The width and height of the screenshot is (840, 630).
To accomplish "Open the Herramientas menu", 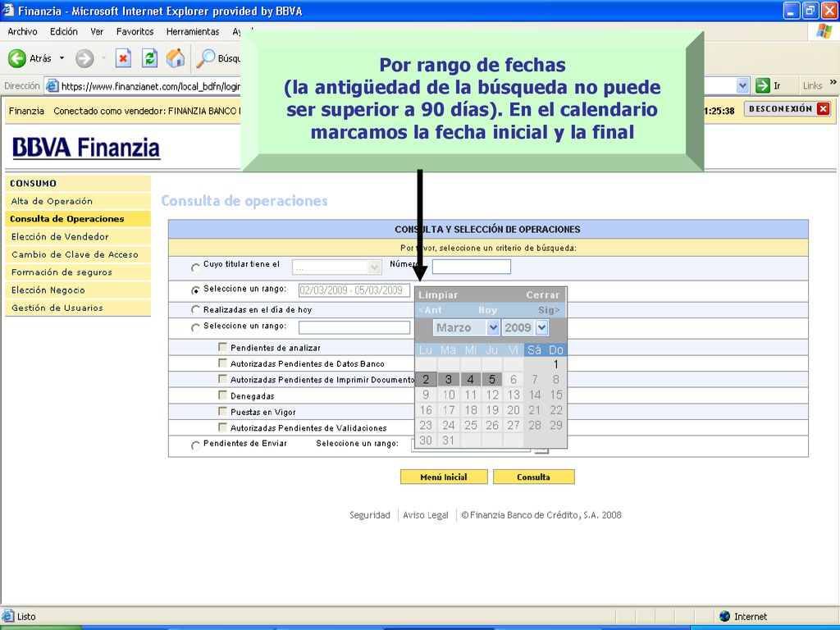I will 193,32.
